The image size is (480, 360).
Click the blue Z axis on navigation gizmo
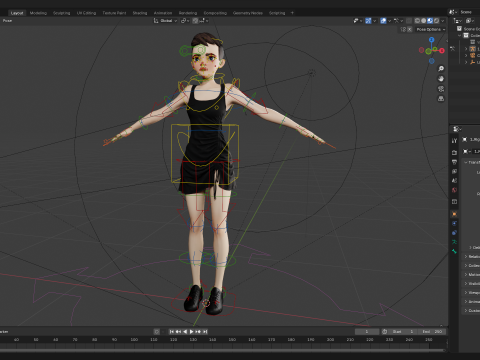[x=432, y=40]
